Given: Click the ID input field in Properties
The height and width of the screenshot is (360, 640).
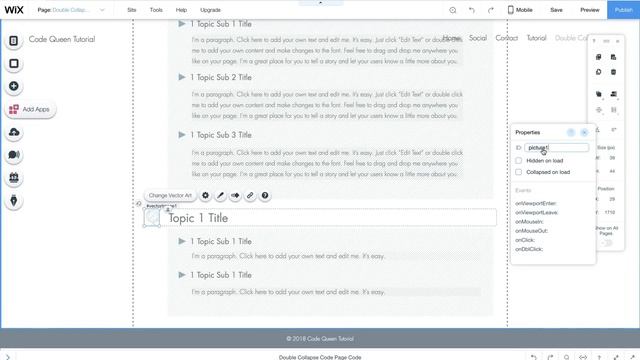Looking at the screenshot, I should pyautogui.click(x=556, y=147).
